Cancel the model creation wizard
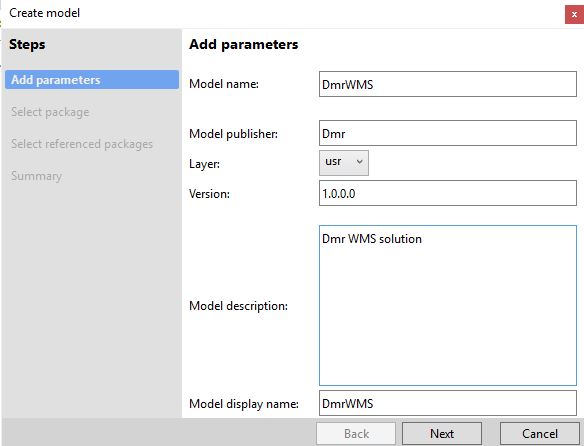Viewport: 584px width, 446px height. pyautogui.click(x=540, y=434)
